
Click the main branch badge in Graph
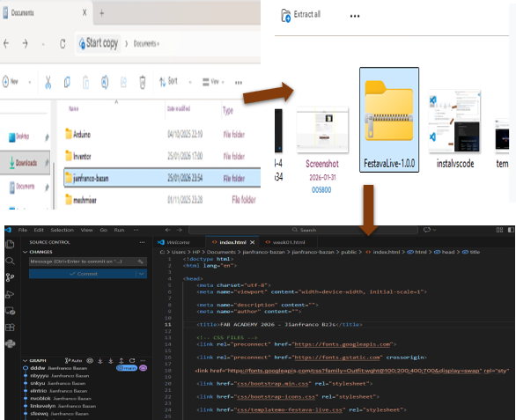point(127,368)
